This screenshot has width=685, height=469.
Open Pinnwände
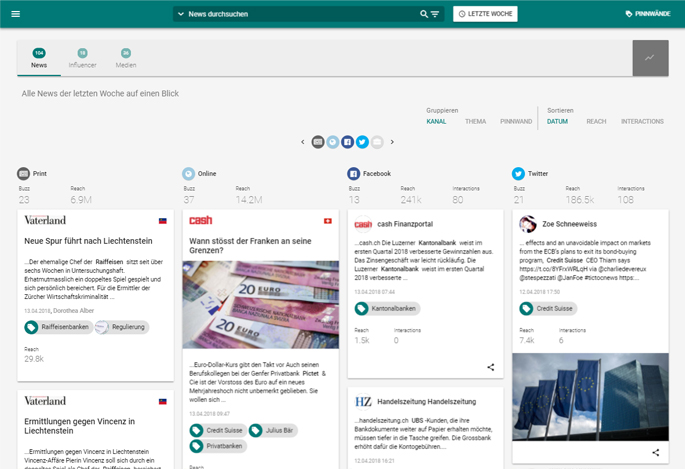(648, 14)
